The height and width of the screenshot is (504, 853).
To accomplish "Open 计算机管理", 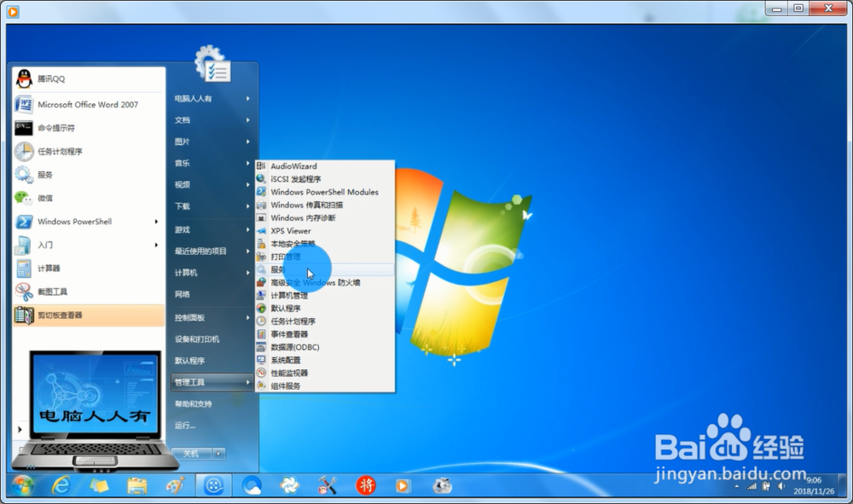I will [x=325, y=295].
